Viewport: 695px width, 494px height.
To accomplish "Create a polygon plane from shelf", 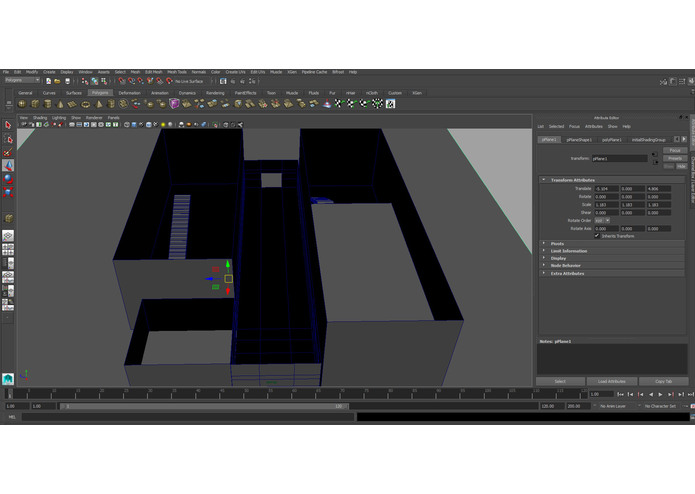I will coord(73,104).
